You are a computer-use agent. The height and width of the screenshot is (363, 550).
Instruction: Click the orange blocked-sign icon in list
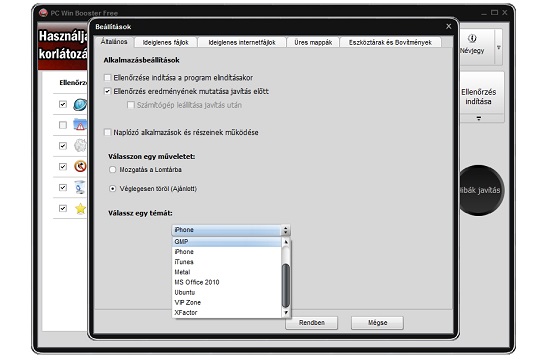pyautogui.click(x=80, y=166)
